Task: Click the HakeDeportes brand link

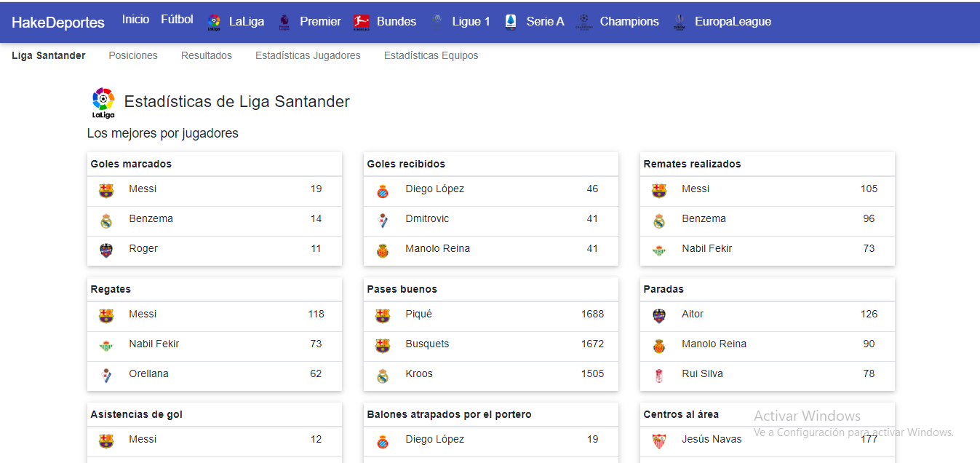Action: point(58,22)
